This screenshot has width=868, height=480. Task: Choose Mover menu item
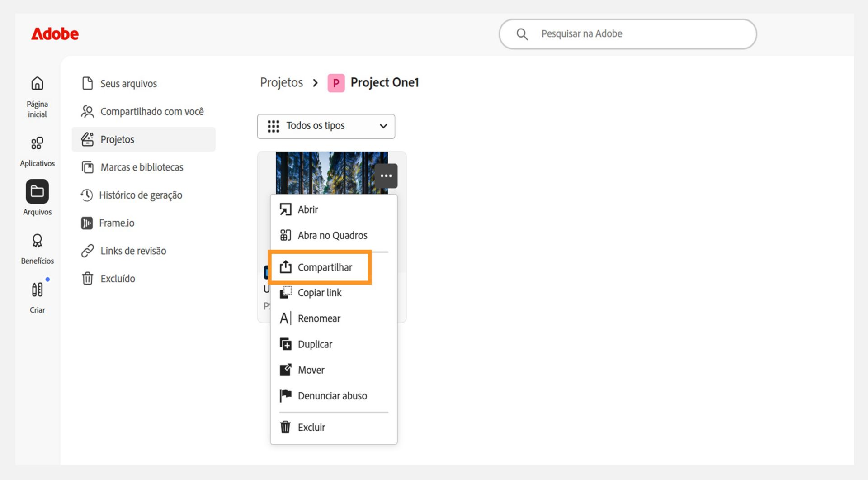(x=334, y=370)
